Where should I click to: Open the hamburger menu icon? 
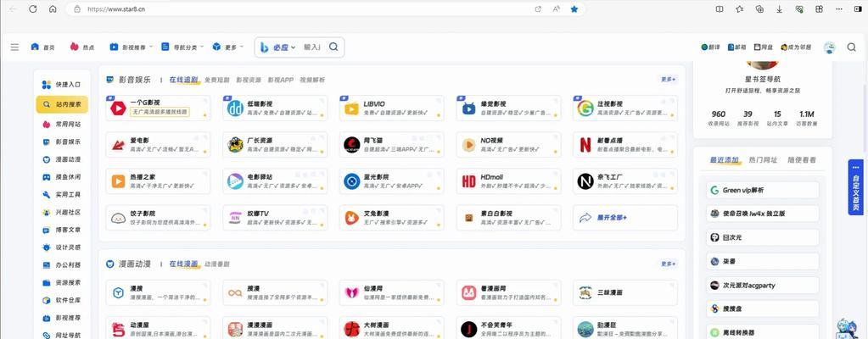click(15, 47)
